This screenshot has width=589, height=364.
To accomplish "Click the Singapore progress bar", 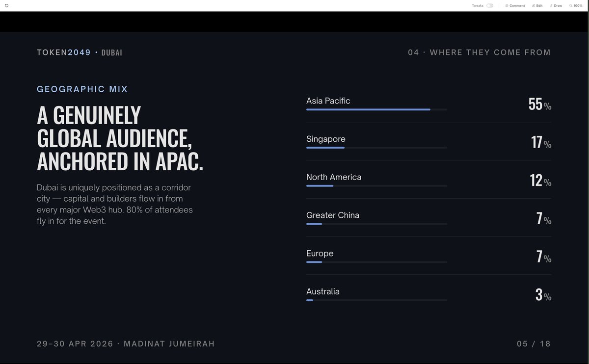I will [x=376, y=148].
